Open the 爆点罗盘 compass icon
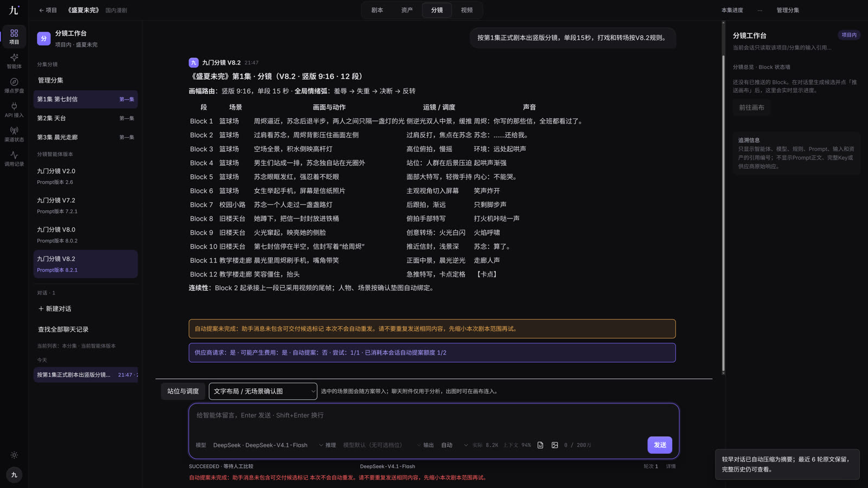 (14, 85)
